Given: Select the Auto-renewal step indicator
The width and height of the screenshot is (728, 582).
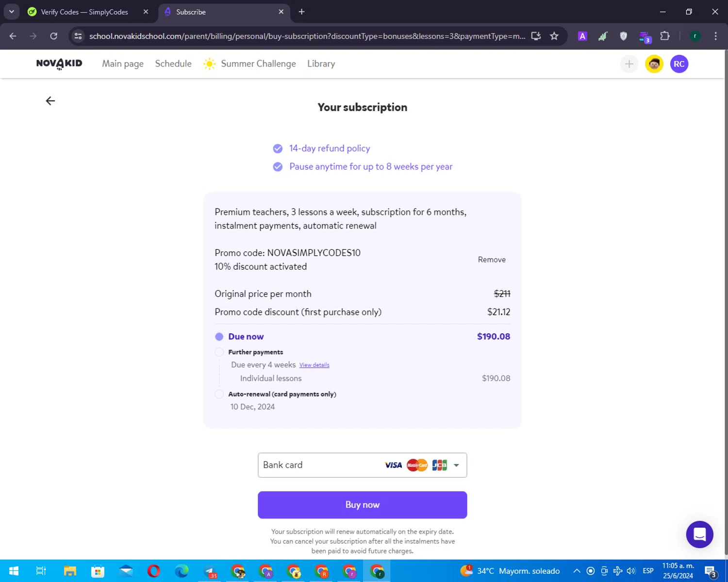Looking at the screenshot, I should point(219,394).
